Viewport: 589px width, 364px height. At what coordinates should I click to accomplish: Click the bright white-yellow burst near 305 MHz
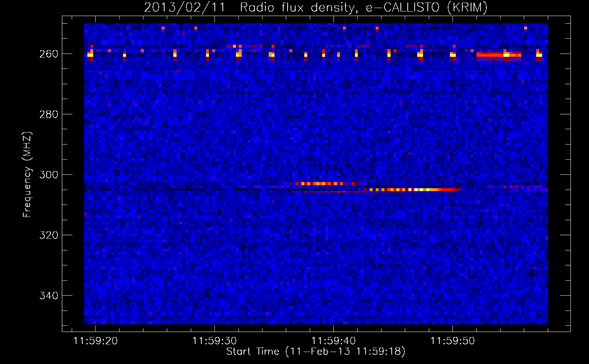[x=415, y=190]
